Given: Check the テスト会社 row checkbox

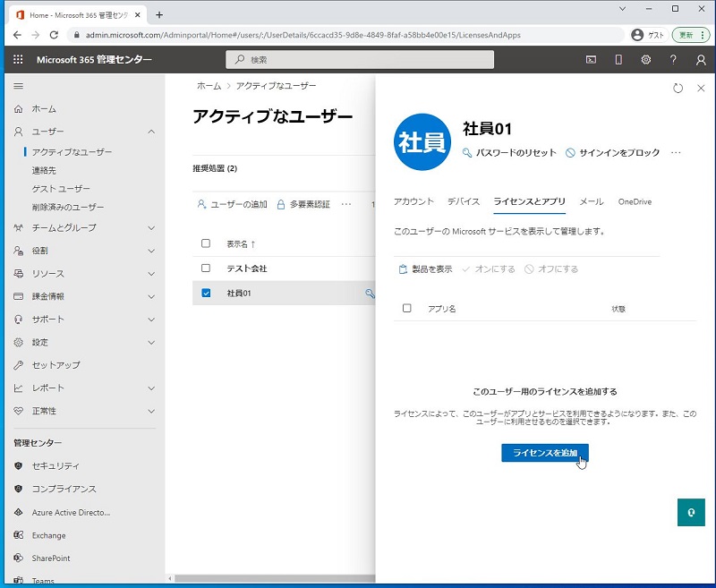Looking at the screenshot, I should click(x=206, y=268).
